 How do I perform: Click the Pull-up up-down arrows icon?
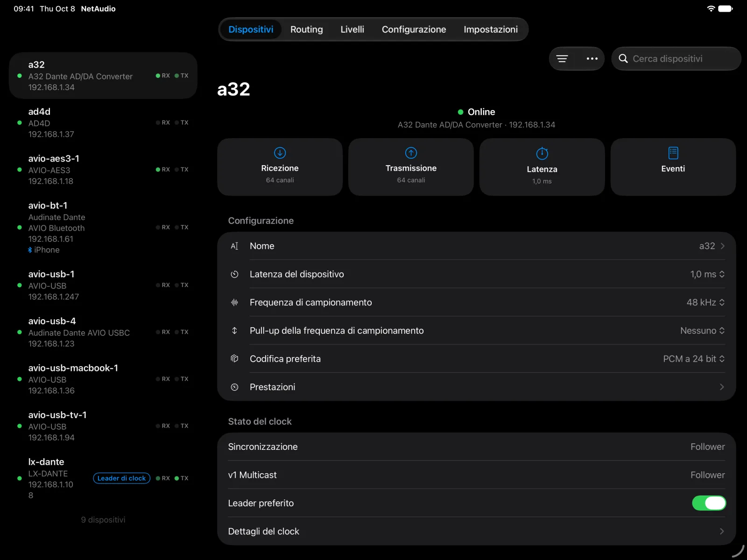pyautogui.click(x=234, y=330)
